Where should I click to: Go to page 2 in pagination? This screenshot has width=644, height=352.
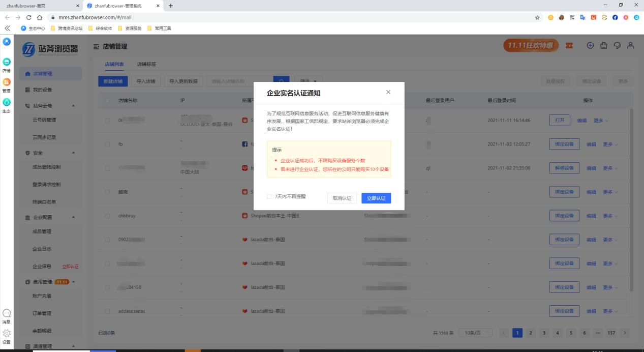pos(531,333)
